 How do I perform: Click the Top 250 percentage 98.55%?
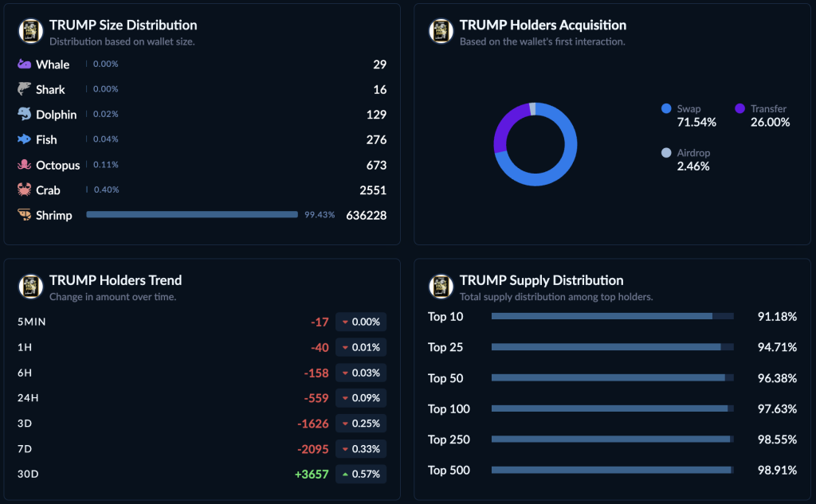(777, 440)
